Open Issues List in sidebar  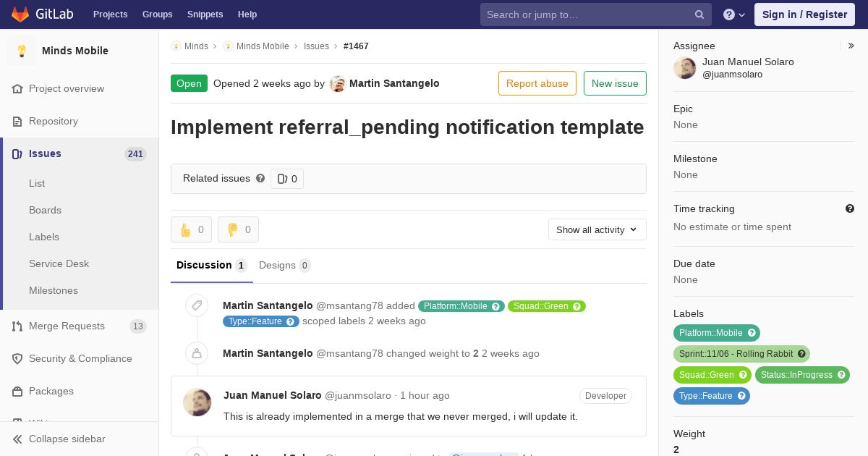(37, 183)
